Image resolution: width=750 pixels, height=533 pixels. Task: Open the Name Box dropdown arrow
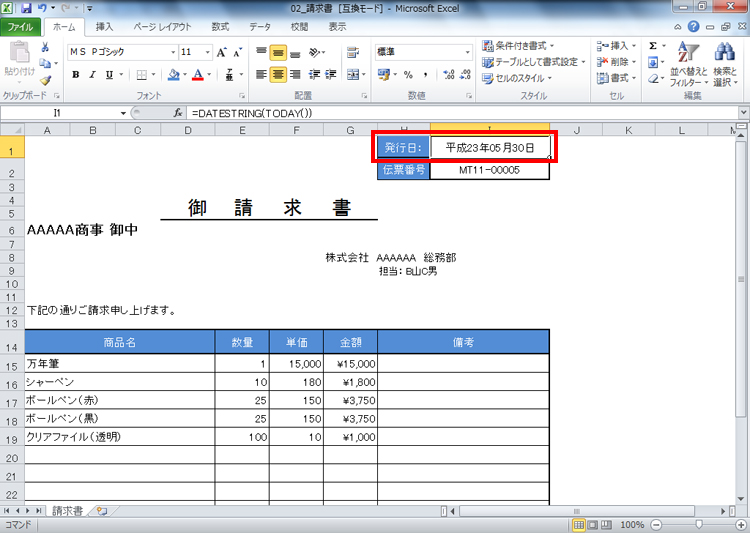[123, 113]
